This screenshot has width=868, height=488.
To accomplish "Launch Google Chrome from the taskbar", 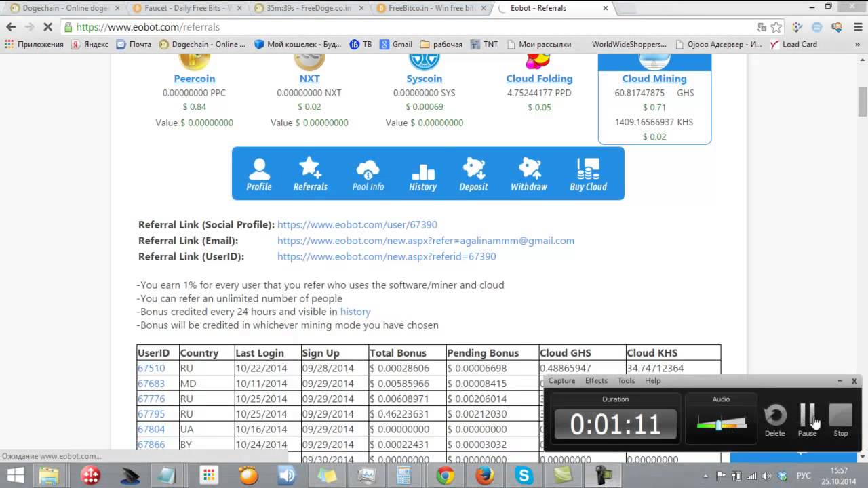I will point(445,476).
